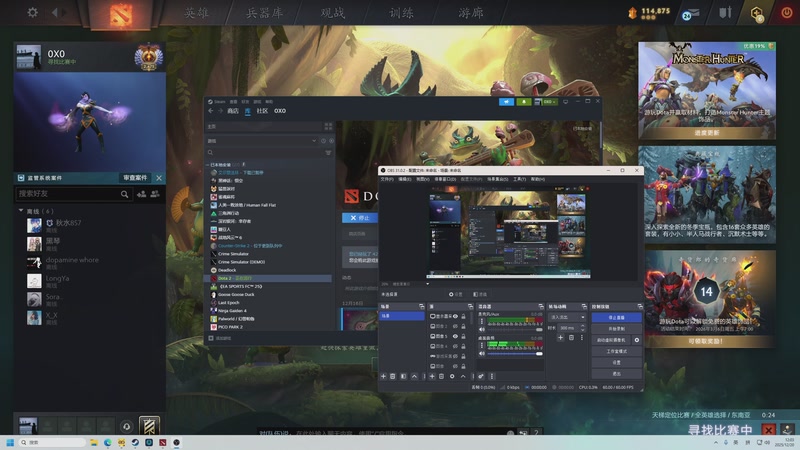Click Steam 停止 button for Dota 2
Viewport: 800px width, 450px height.
click(360, 218)
